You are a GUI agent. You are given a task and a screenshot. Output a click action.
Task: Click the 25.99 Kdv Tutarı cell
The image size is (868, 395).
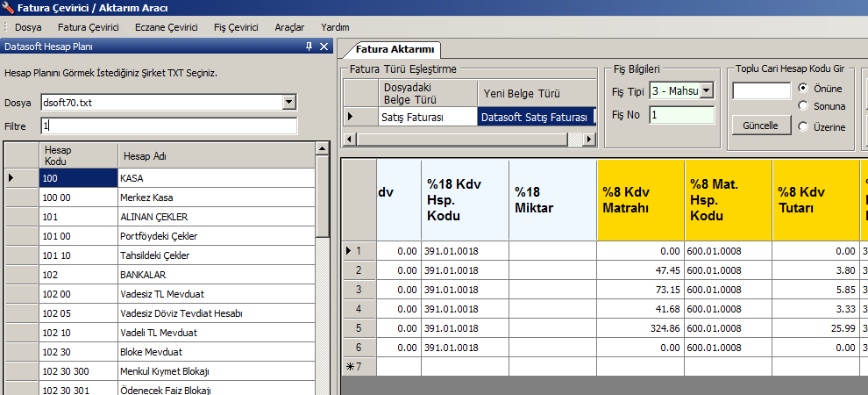[x=815, y=328]
